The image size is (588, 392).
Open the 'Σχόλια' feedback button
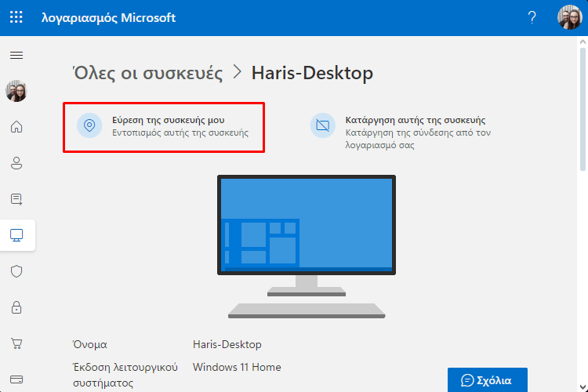[488, 380]
